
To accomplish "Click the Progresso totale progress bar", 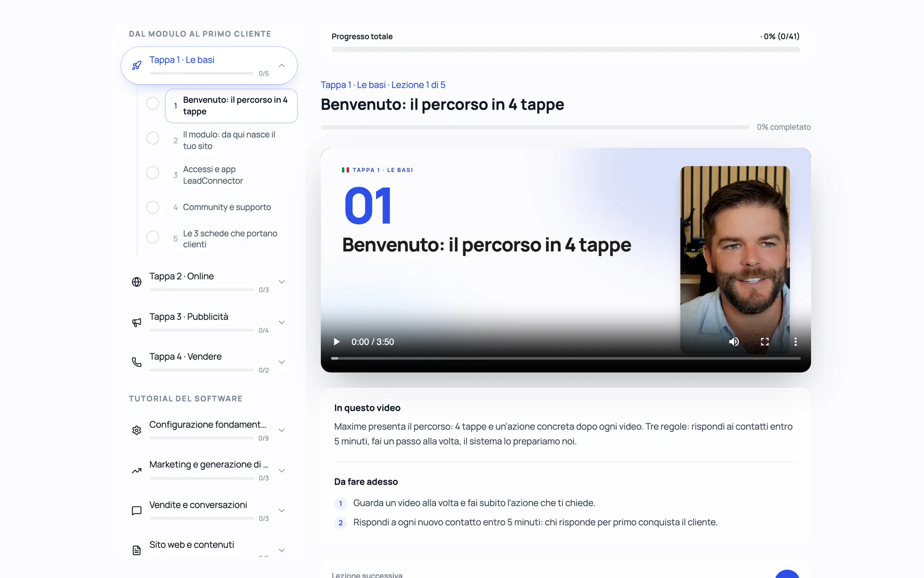I will click(565, 49).
